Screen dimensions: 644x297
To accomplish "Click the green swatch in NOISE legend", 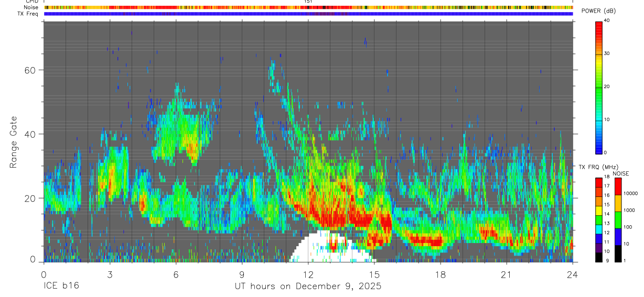I will [618, 219].
